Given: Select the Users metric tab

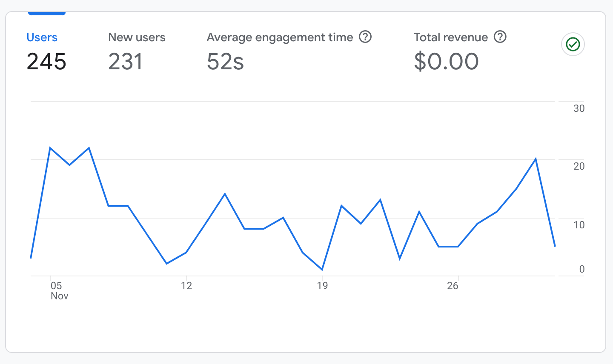Looking at the screenshot, I should point(42,37).
